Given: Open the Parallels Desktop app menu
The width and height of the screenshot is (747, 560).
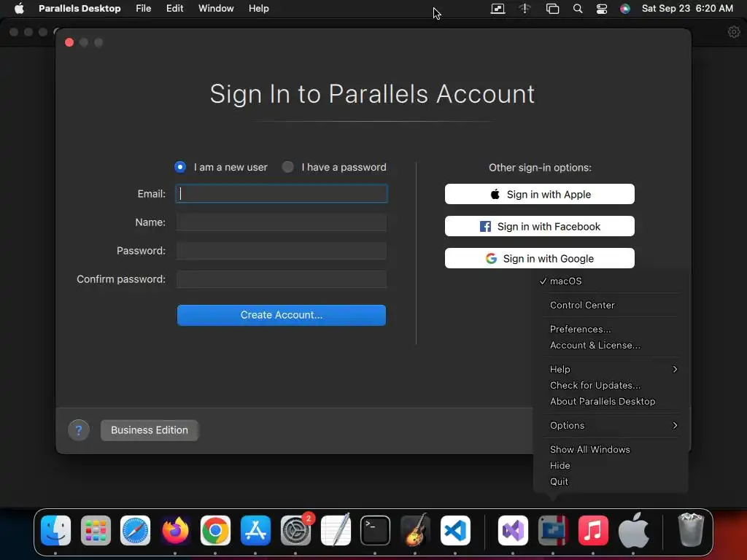Looking at the screenshot, I should (x=80, y=9).
